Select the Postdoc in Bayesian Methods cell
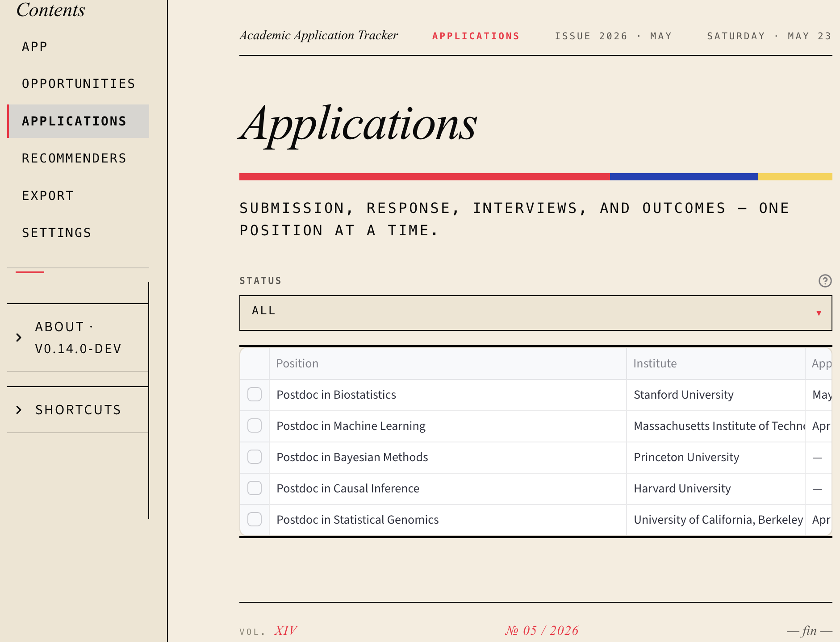This screenshot has height=642, width=840. click(447, 457)
